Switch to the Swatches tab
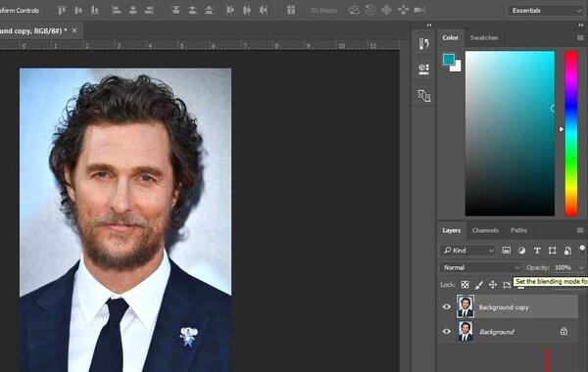The width and height of the screenshot is (588, 372). (484, 37)
